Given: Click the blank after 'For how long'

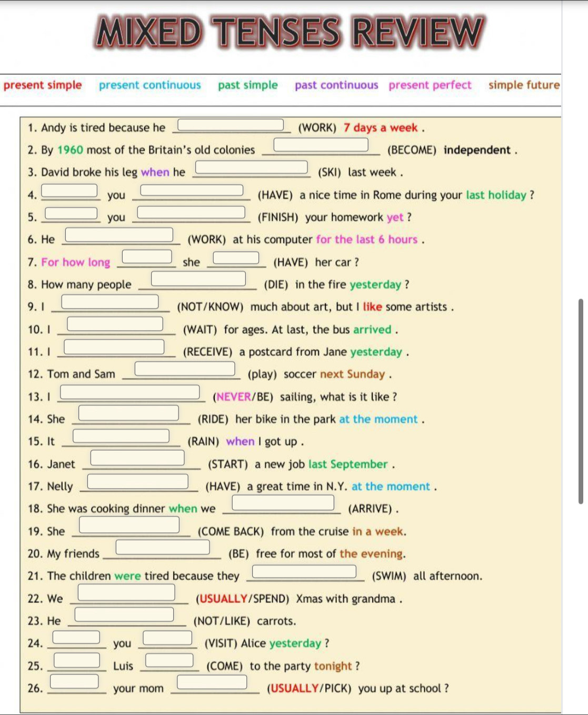Looking at the screenshot, I should pos(147,257).
